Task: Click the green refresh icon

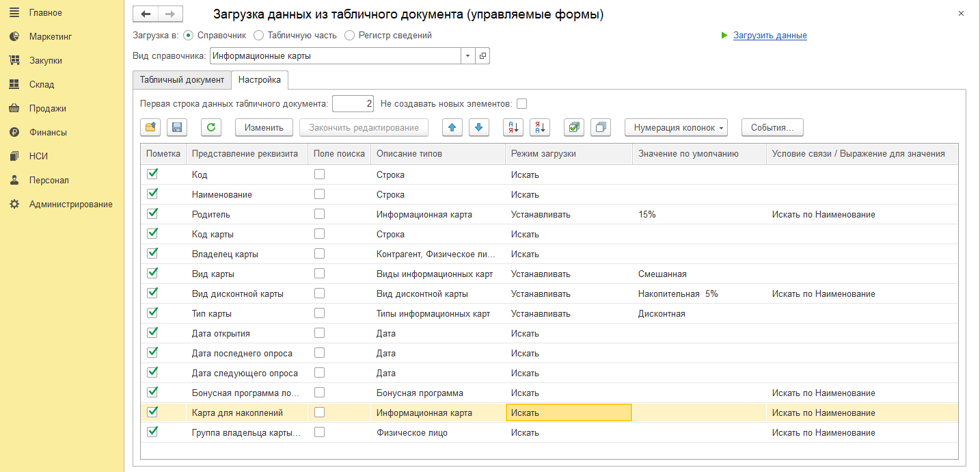Action: pyautogui.click(x=211, y=127)
